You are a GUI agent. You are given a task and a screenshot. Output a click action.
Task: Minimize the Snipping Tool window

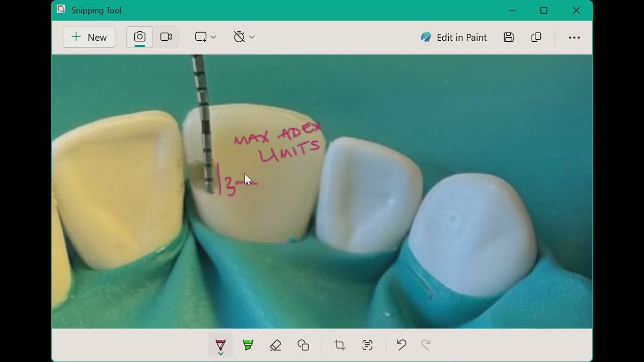pos(512,10)
